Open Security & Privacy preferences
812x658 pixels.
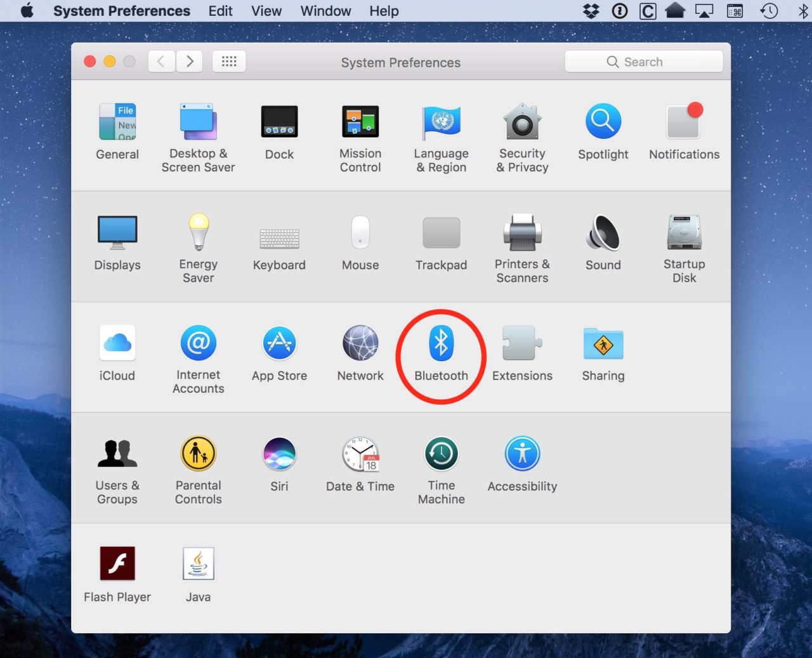[x=522, y=138]
